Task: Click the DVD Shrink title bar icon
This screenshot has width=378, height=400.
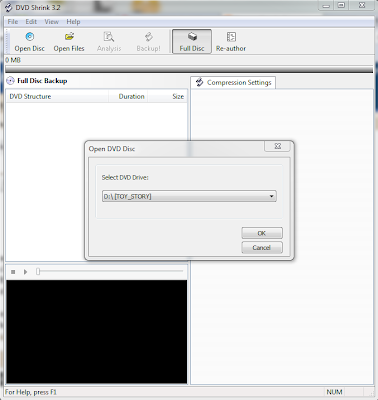Action: (8, 7)
